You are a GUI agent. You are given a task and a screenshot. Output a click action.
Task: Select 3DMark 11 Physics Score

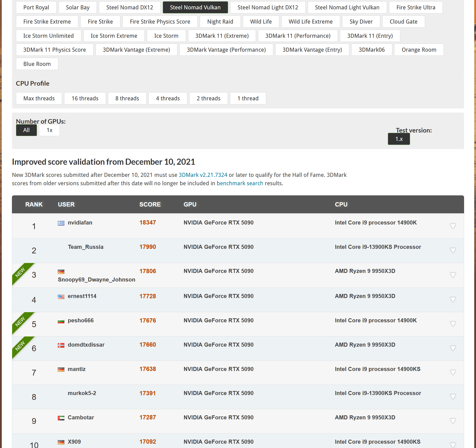tap(55, 50)
